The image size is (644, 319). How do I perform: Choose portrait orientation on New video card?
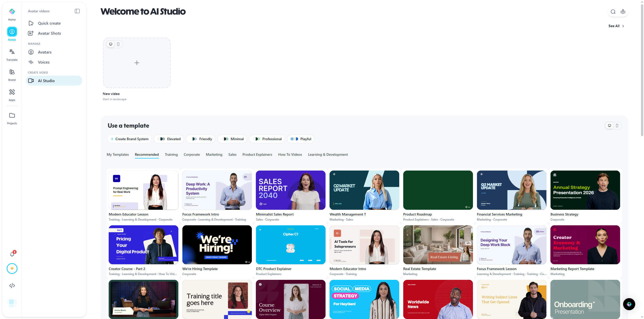118,44
